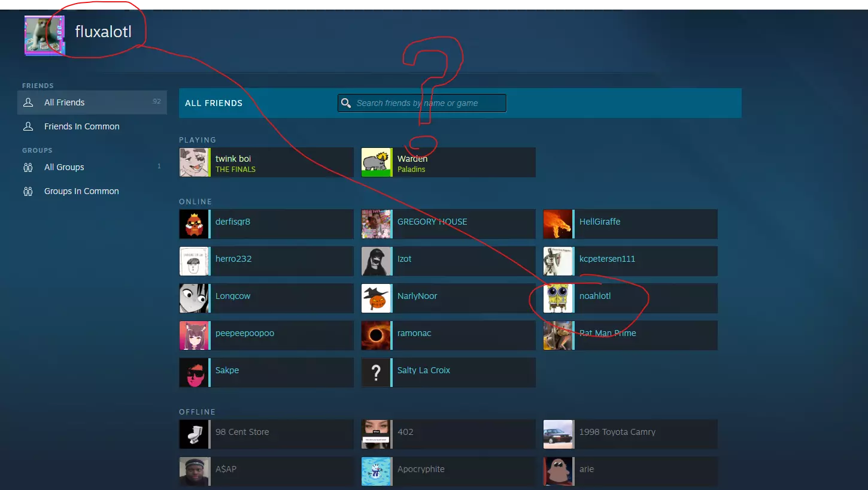Screen dimensions: 868x490
Task: Select arie name text
Action: coord(587,469)
